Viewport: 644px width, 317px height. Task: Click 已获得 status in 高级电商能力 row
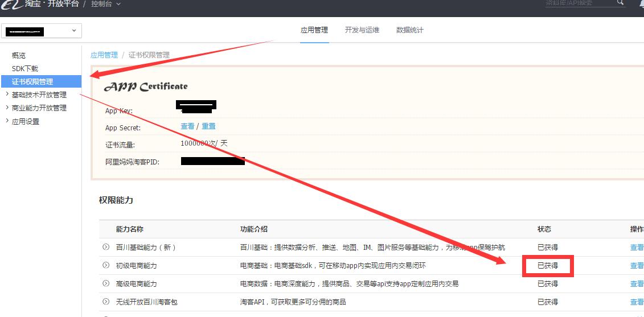[x=548, y=284]
